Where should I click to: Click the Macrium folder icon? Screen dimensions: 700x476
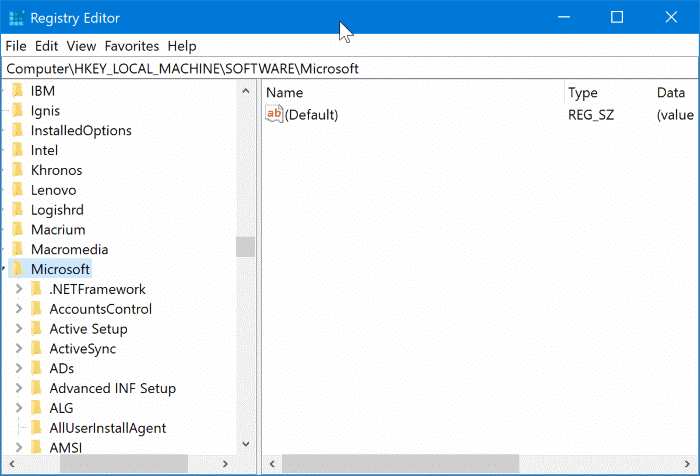pos(17,229)
